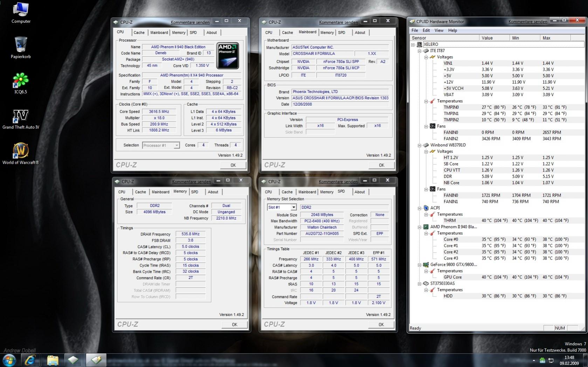Open the Papierkorb recycle bin icon
588x367 pixels.
21,48
